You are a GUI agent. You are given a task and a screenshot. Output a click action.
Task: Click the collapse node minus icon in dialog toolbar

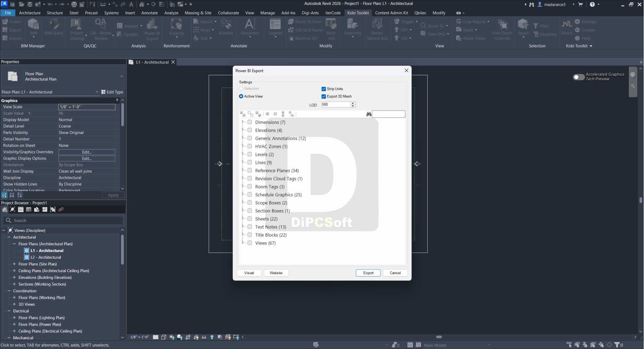[275, 114]
